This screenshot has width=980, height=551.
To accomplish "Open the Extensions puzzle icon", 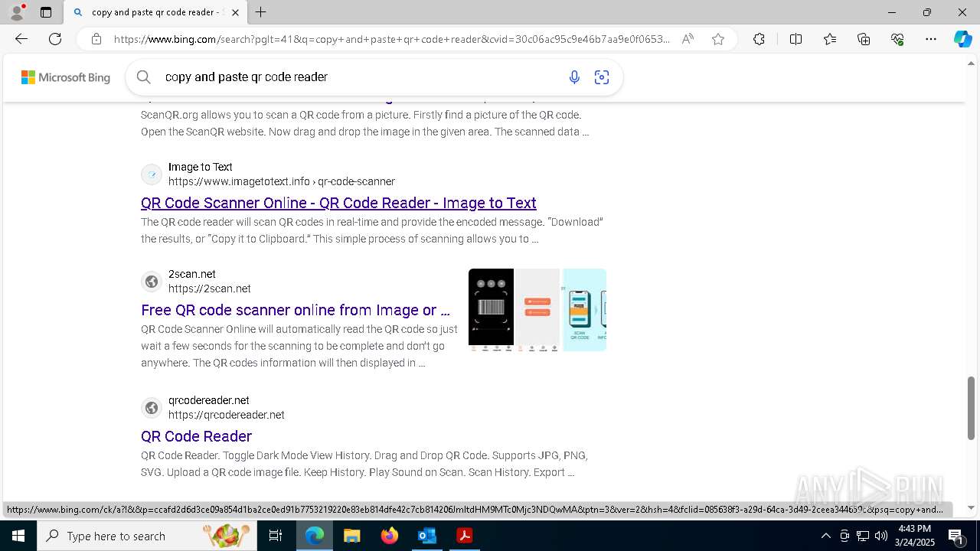I will (x=759, y=39).
